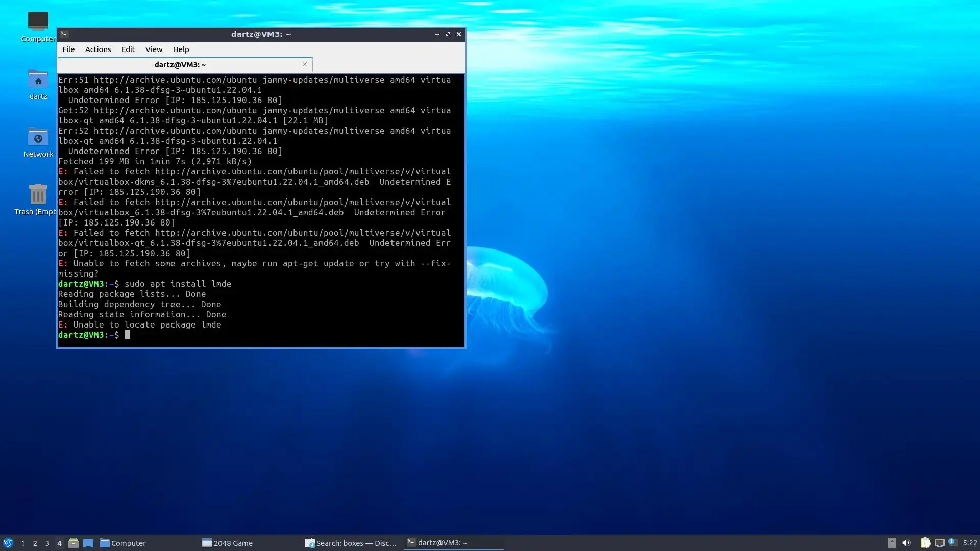Click the wired network tray icon
Viewport: 980px width, 551px height.
pyautogui.click(x=939, y=543)
